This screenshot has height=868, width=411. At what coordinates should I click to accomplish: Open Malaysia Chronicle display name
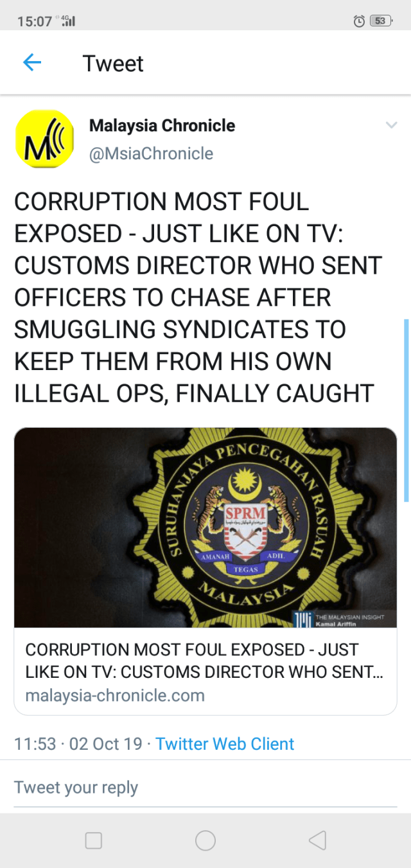tap(162, 125)
